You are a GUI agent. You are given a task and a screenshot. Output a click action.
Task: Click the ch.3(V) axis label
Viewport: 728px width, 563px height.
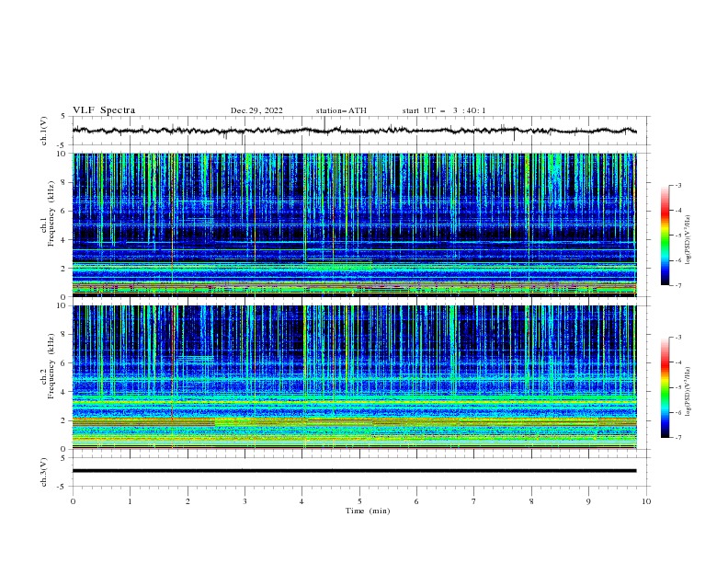tap(44, 472)
